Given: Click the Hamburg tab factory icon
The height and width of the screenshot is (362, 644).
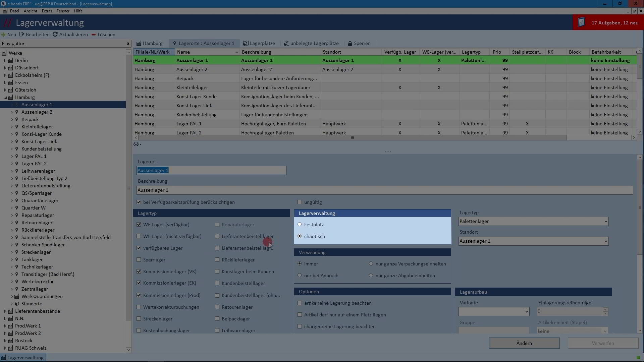Looking at the screenshot, I should pos(139,43).
